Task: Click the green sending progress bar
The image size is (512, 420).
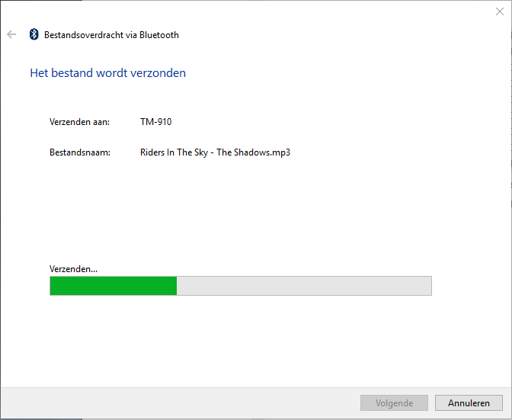Action: point(241,286)
